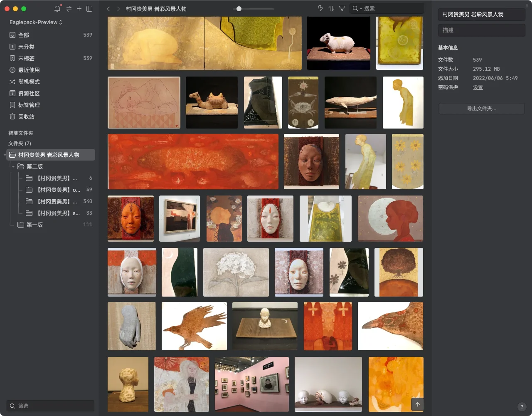Screen dimensions: 532x416
Task: Open the wide red fish painting thumbnail
Action: click(x=193, y=161)
